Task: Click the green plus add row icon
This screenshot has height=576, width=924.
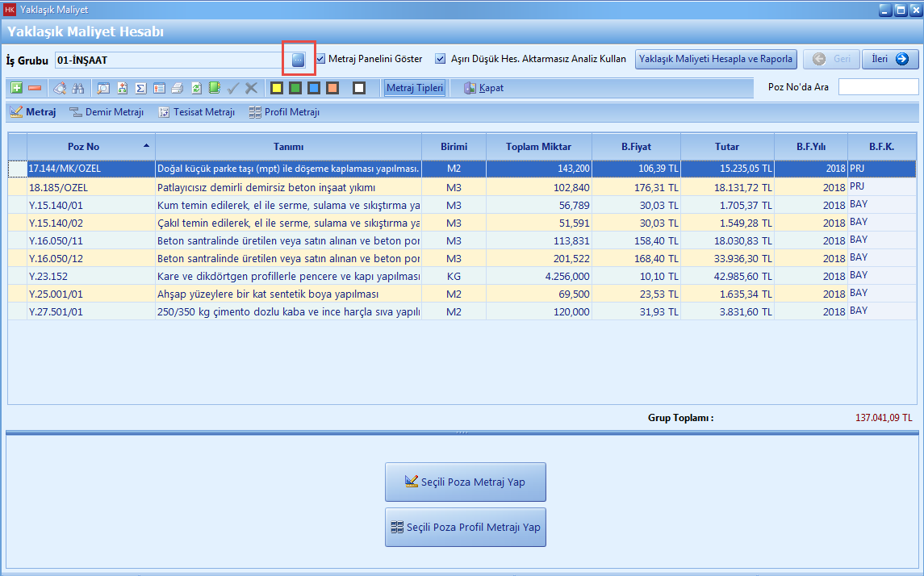Action: 16,88
